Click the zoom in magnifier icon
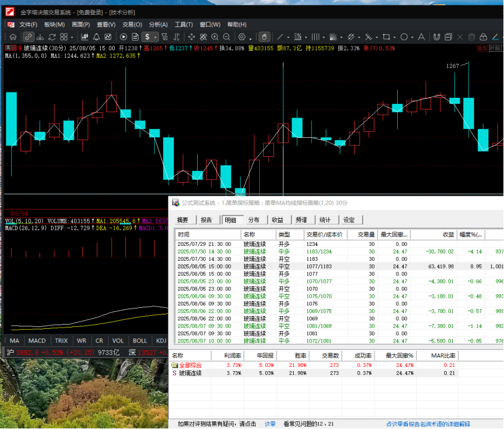 [214, 37]
